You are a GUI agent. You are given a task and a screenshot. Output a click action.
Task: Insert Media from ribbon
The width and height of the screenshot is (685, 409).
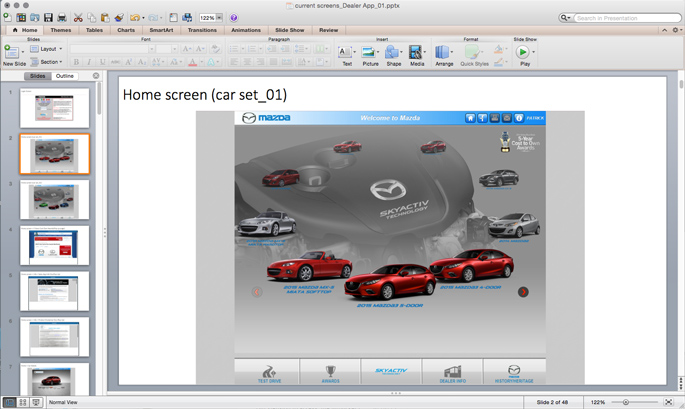417,55
